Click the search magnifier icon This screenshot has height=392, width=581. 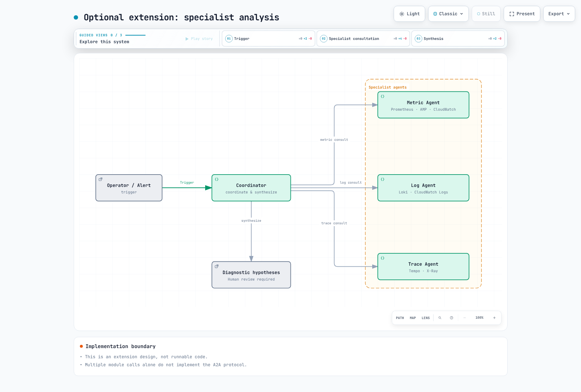pos(440,318)
